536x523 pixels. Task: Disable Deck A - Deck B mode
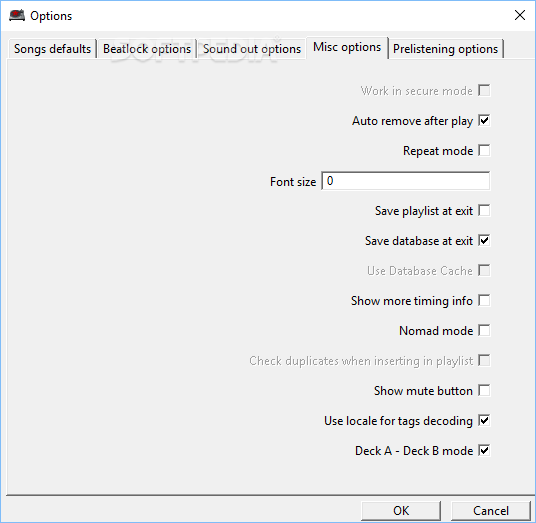click(484, 451)
